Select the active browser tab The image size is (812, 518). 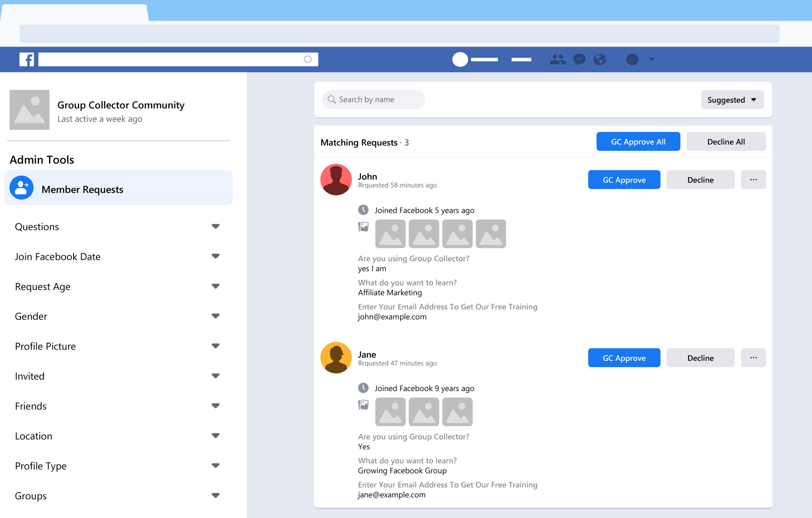pos(74,13)
